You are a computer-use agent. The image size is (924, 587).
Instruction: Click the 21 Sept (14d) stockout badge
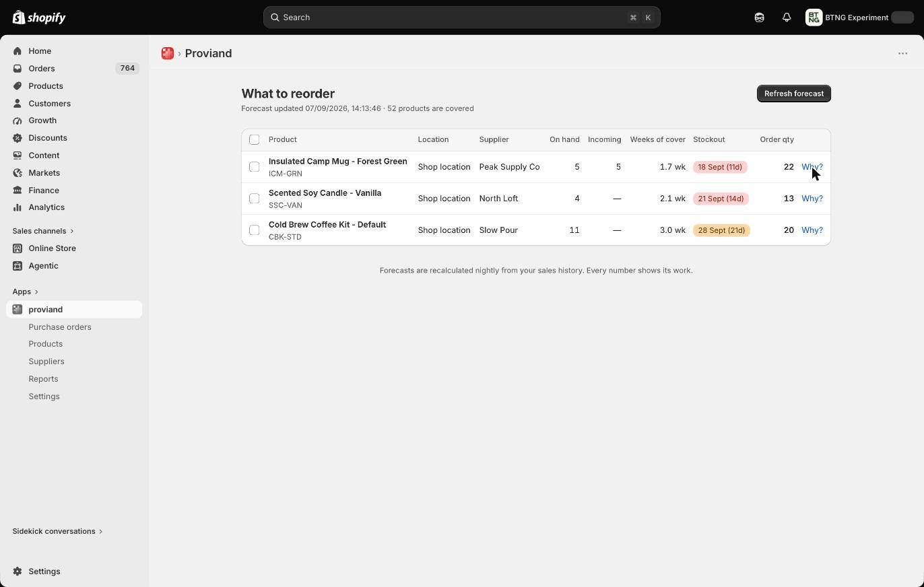[721, 199]
